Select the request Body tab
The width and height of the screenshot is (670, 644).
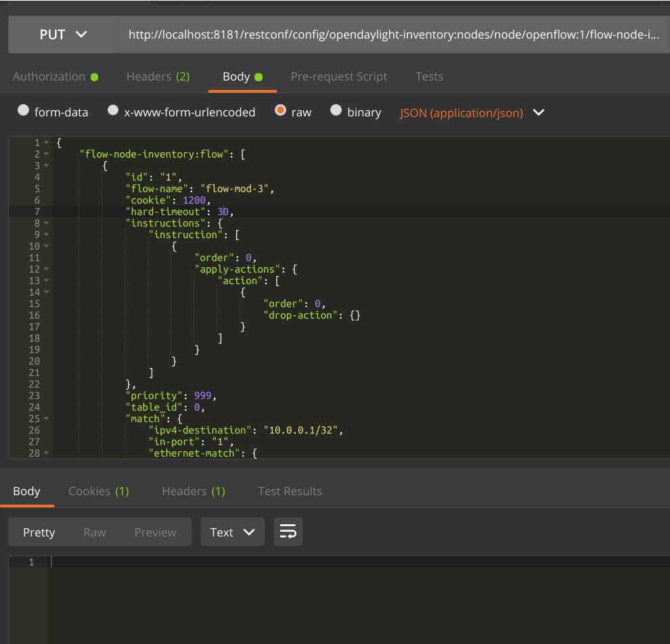(x=242, y=77)
